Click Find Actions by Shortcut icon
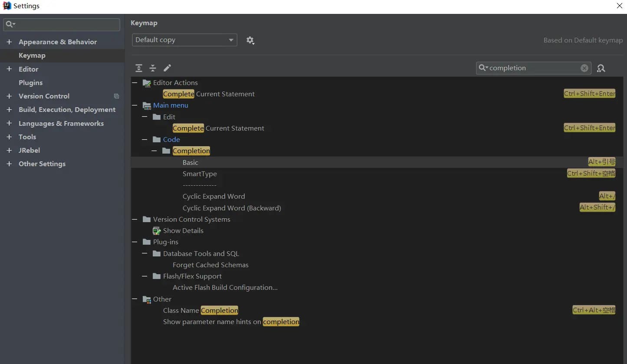This screenshot has height=364, width=627. pyautogui.click(x=601, y=68)
